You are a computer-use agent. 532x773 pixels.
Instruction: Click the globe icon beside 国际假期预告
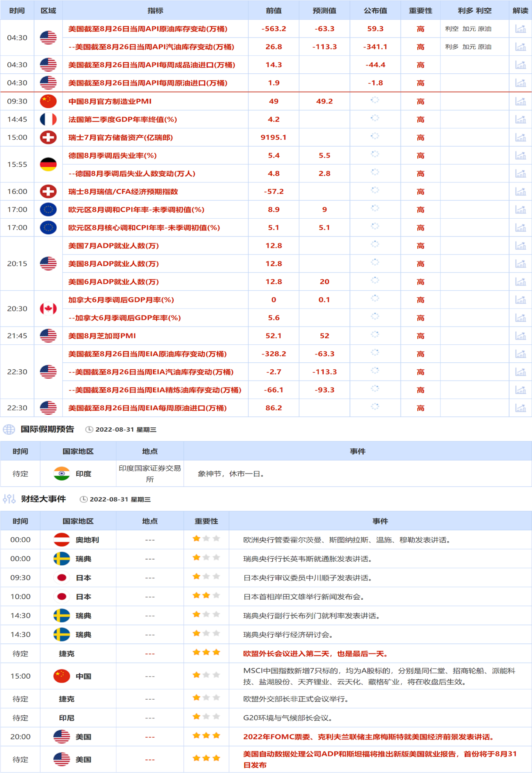pos(9,429)
